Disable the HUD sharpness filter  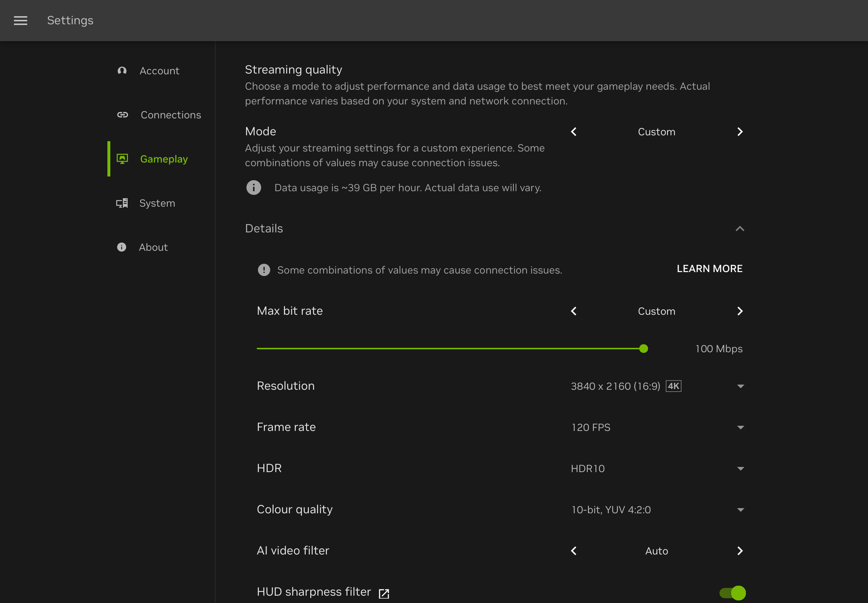pyautogui.click(x=734, y=592)
